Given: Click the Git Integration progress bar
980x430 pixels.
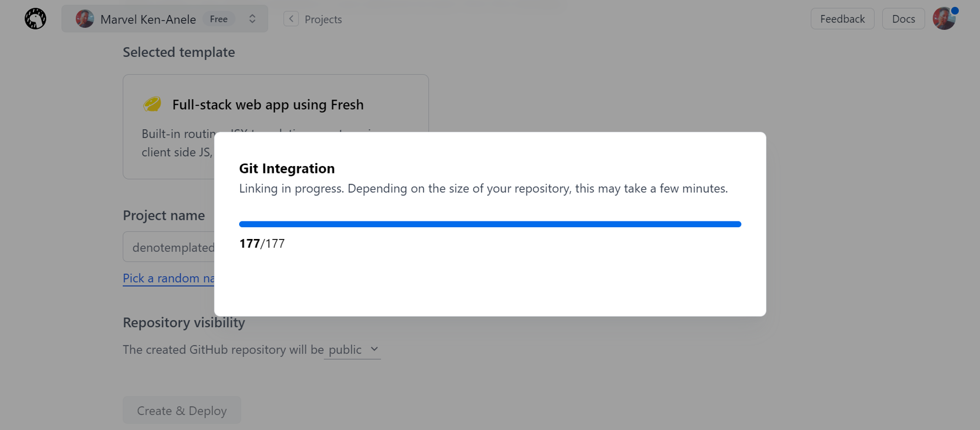Looking at the screenshot, I should tap(490, 224).
